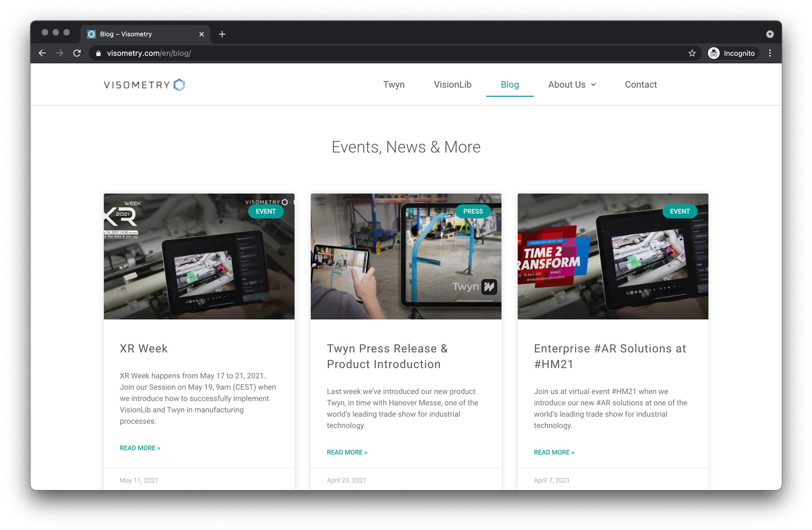Click the site lock icon in address bar

pos(99,53)
